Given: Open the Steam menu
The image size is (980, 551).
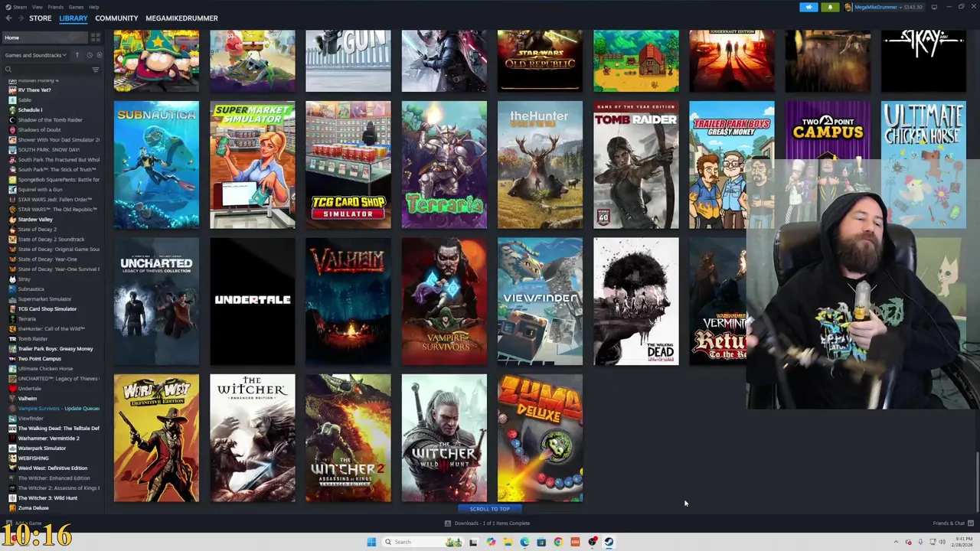Looking at the screenshot, I should pos(20,7).
